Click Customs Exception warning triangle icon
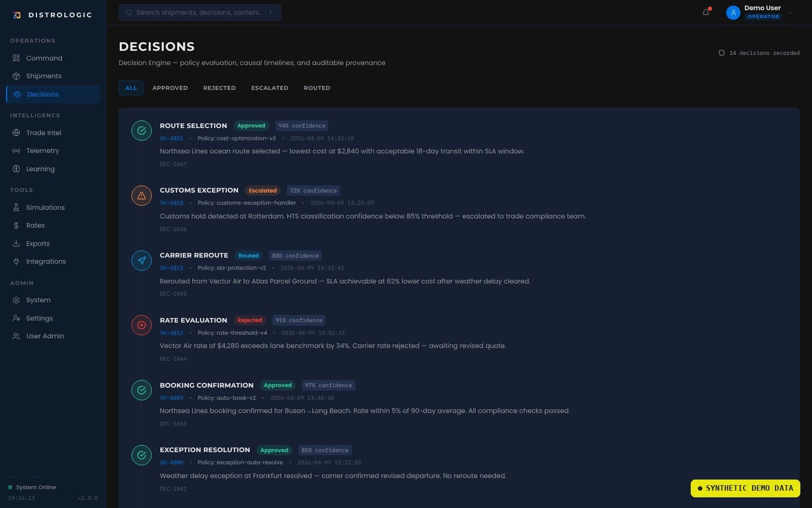812x508 pixels. coord(142,196)
